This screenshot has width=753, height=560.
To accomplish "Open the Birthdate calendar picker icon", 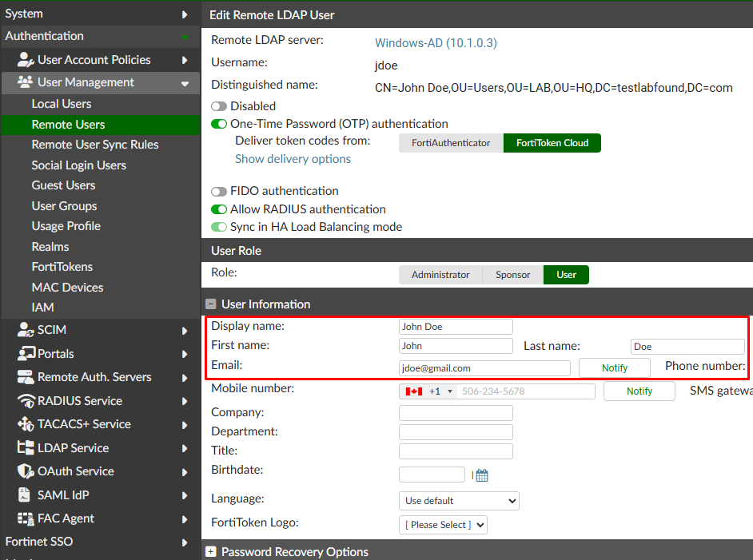I will [480, 475].
